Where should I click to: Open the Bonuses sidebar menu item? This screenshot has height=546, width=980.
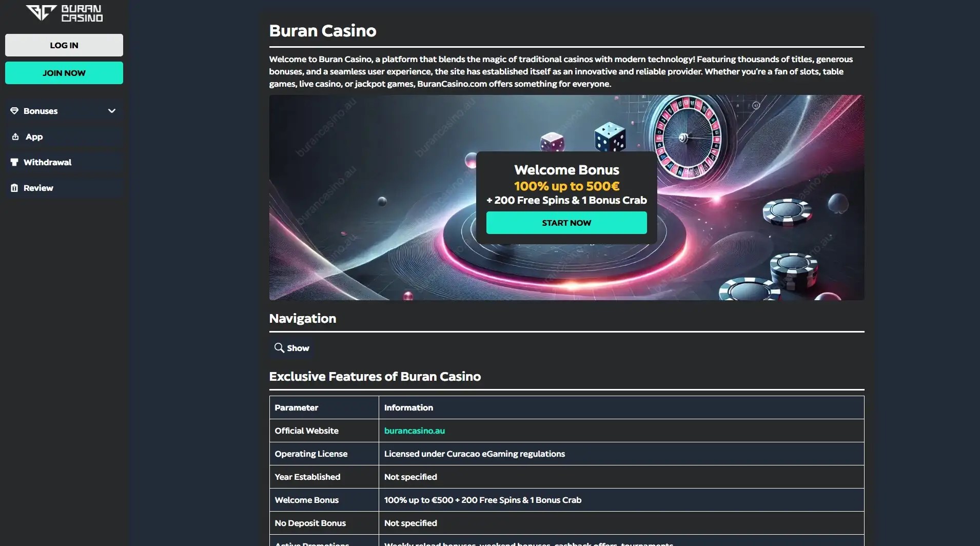coord(64,111)
